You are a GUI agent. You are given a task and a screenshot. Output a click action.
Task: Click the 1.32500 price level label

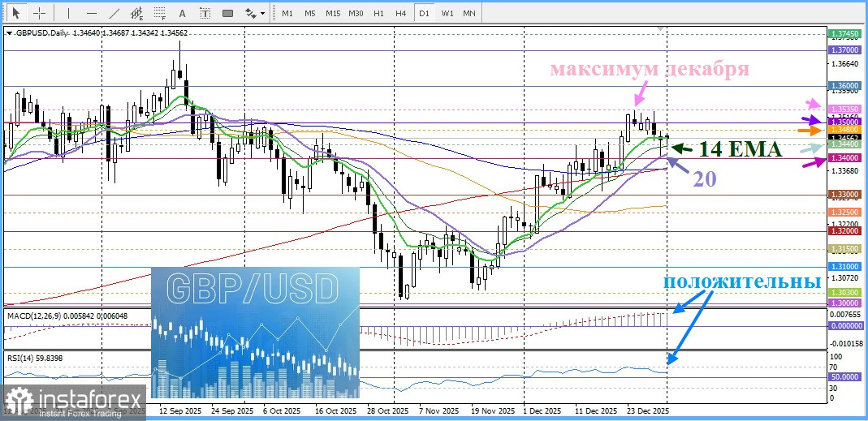(x=844, y=213)
